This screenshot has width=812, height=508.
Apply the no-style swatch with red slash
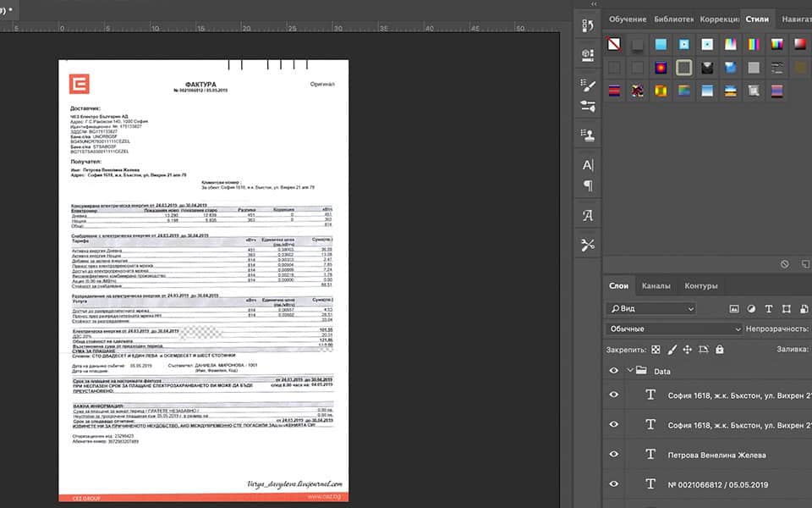click(x=614, y=44)
